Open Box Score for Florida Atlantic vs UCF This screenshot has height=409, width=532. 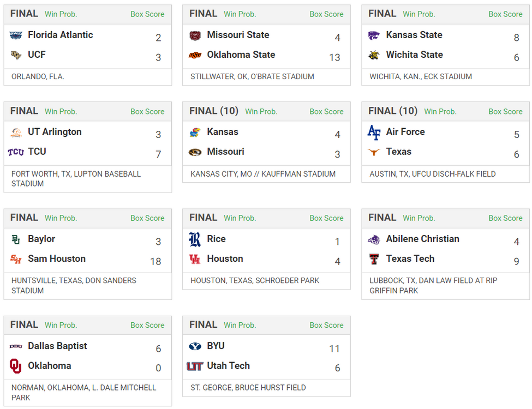click(147, 14)
